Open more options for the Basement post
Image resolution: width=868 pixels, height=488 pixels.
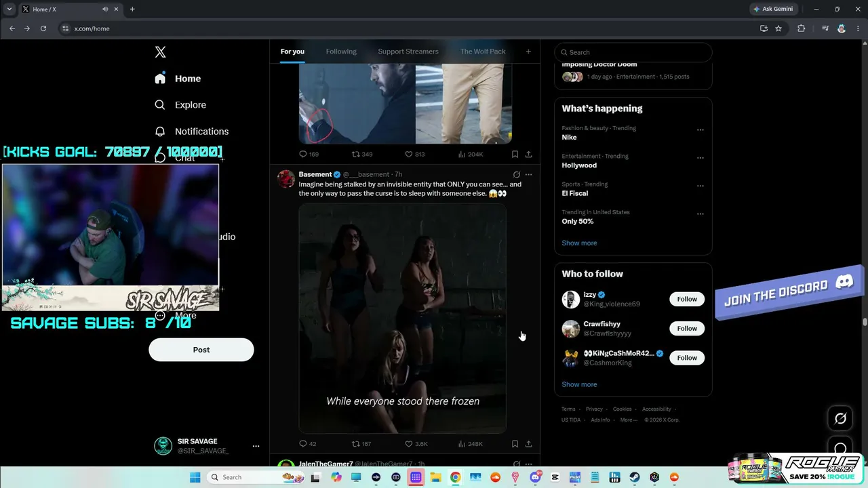point(529,174)
